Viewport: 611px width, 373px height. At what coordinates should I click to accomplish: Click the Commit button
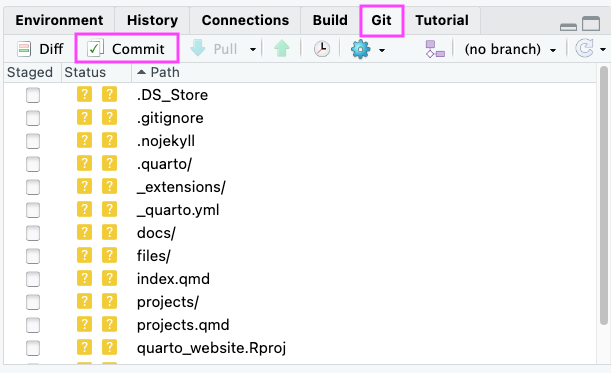(x=126, y=49)
